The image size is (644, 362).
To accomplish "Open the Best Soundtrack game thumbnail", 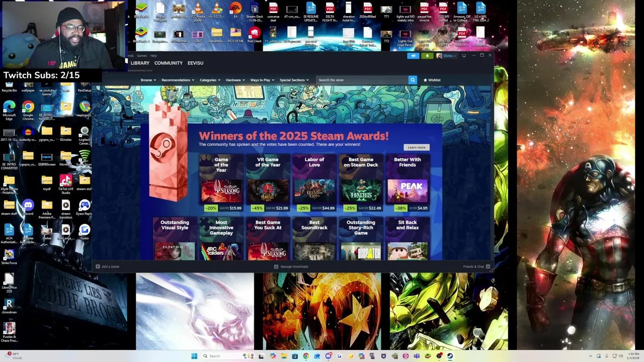I will [314, 251].
